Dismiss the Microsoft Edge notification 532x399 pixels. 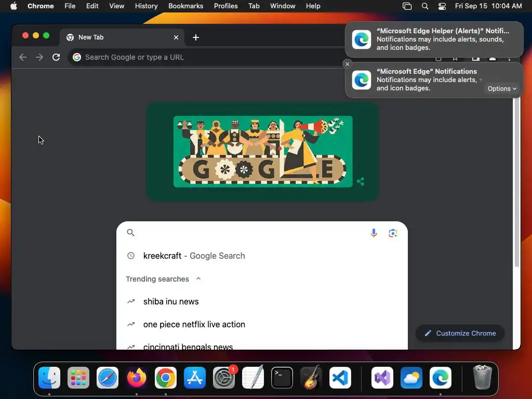[x=347, y=64]
